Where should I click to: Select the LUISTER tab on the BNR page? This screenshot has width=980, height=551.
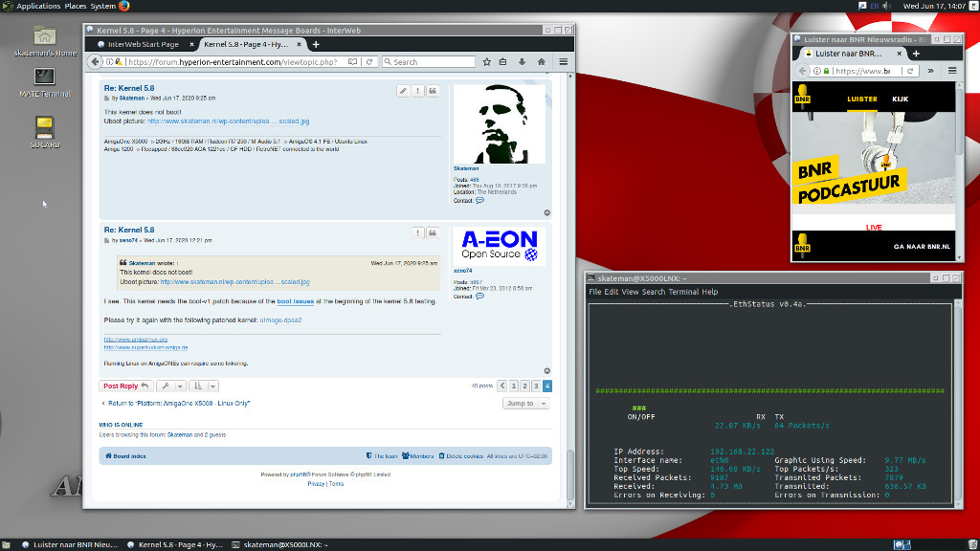click(x=862, y=99)
